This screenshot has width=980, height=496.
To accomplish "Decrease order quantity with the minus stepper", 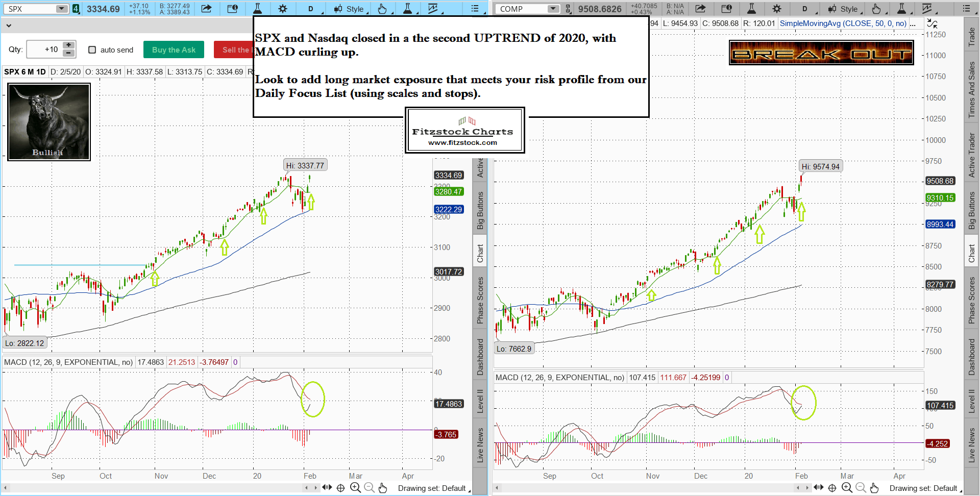I will pos(68,53).
